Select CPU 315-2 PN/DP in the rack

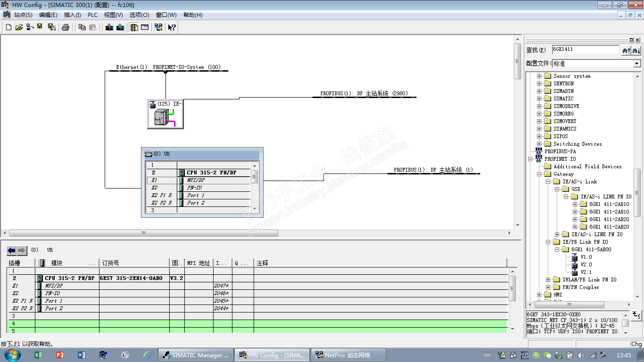[x=211, y=173]
